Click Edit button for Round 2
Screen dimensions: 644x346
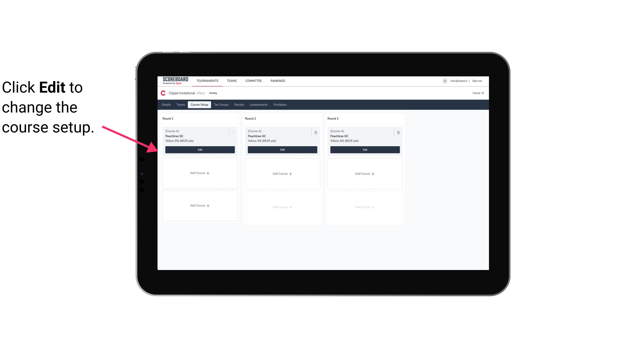tap(282, 149)
